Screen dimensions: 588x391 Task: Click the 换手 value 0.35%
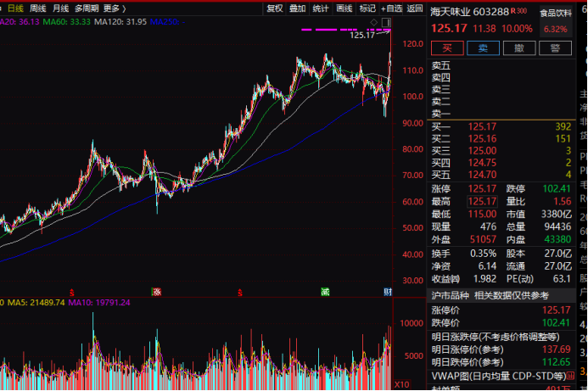click(x=483, y=254)
